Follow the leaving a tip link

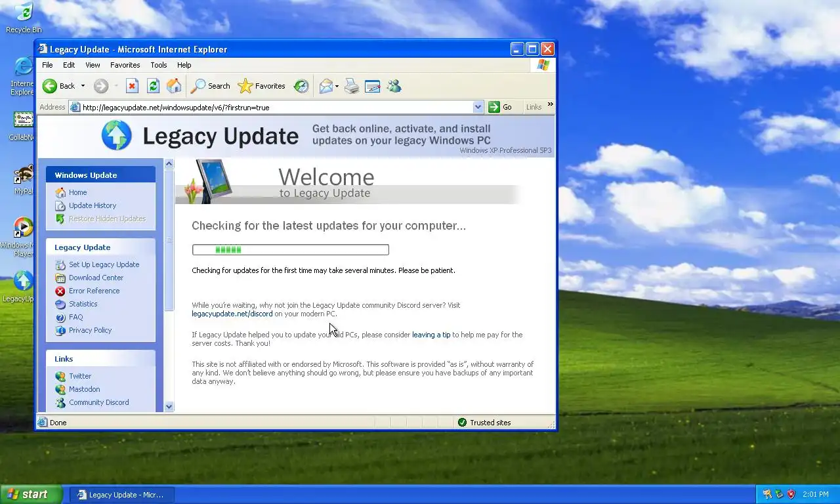(431, 335)
